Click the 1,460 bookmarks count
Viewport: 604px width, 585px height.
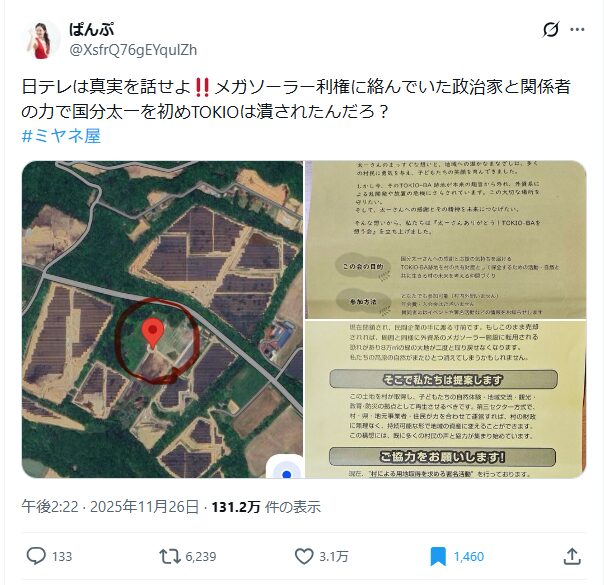(x=468, y=557)
